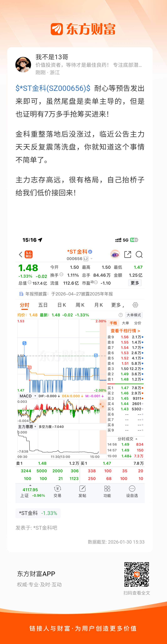This screenshot has height=644, width=167.
Task: Tap the 14:56 1.49 834 trade row
Action: (x=125, y=444)
